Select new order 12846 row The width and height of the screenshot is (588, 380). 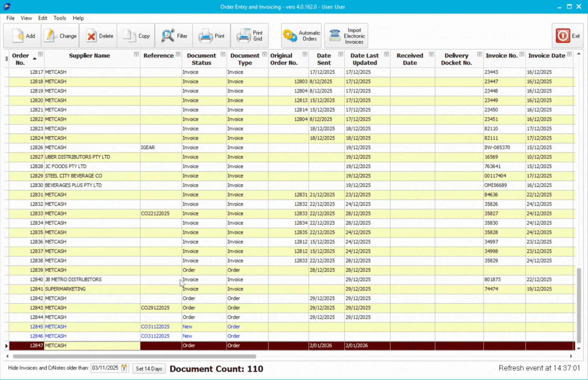[291, 336]
